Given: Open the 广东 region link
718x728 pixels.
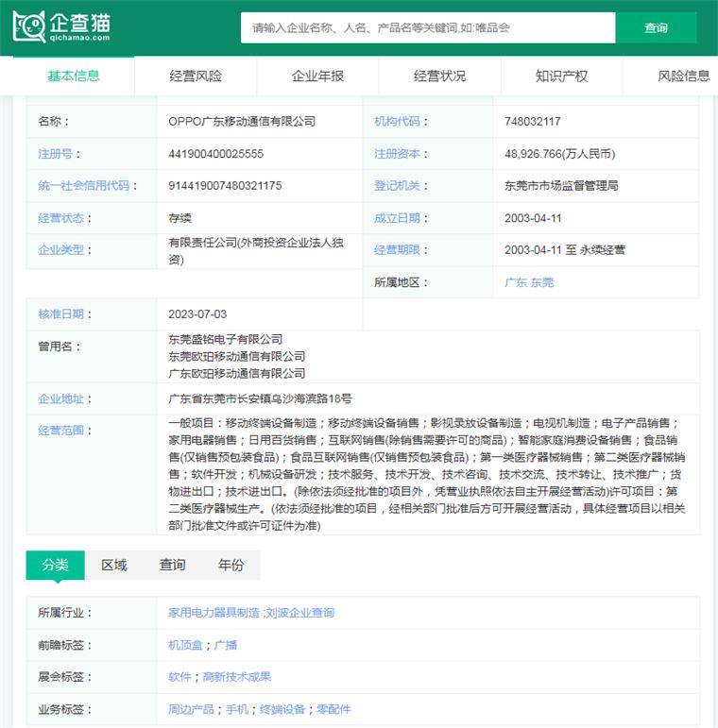Looking at the screenshot, I should pyautogui.click(x=516, y=282).
